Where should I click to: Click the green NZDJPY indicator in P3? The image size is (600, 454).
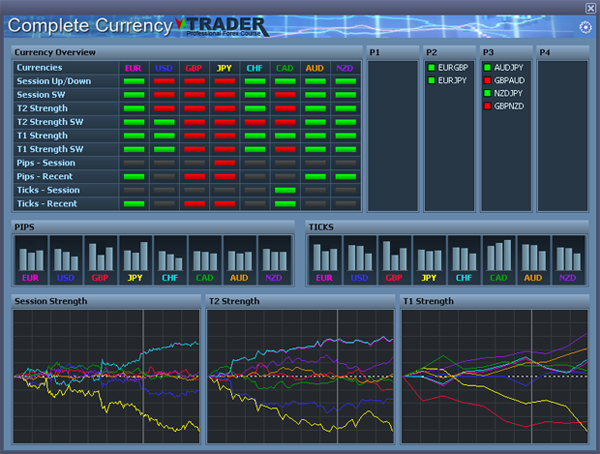[x=487, y=93]
